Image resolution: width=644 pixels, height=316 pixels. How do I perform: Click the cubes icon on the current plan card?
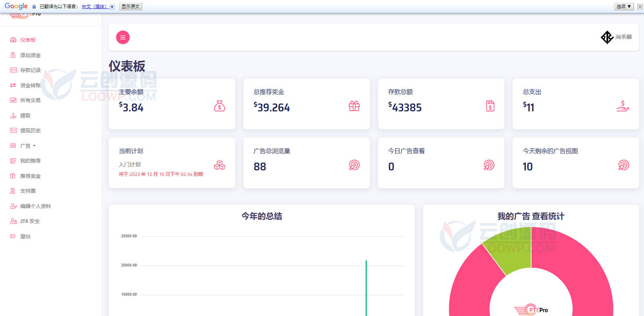[219, 165]
